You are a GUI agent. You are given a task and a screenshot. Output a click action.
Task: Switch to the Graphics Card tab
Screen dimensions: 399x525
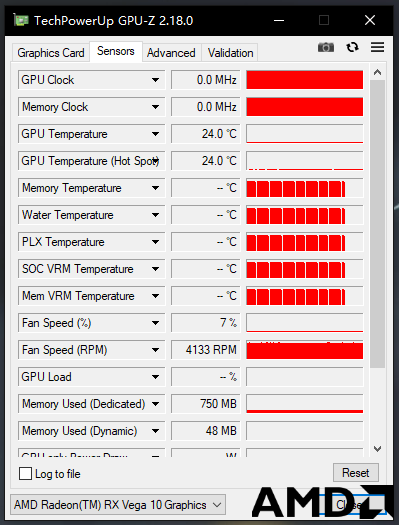click(x=51, y=53)
